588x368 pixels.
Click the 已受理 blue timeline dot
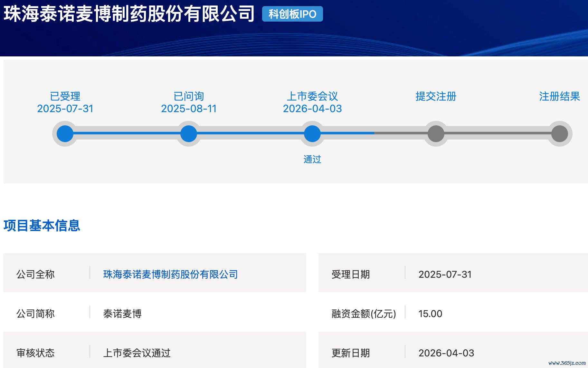click(65, 134)
